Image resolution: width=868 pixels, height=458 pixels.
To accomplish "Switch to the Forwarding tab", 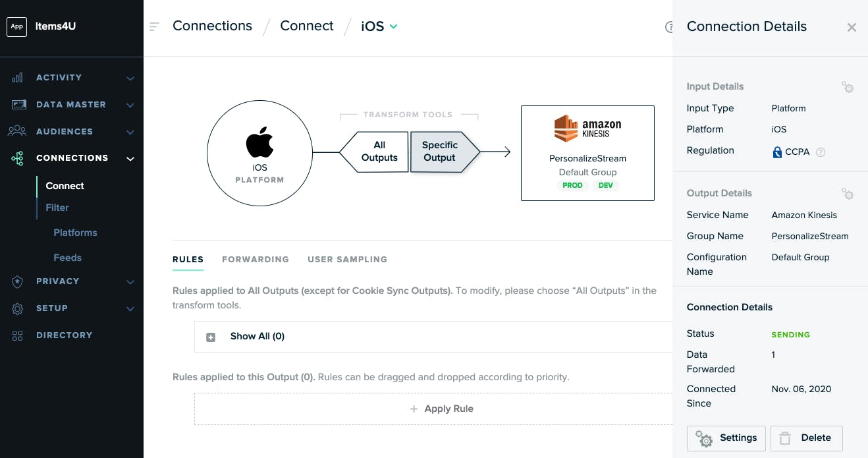I will (x=256, y=260).
